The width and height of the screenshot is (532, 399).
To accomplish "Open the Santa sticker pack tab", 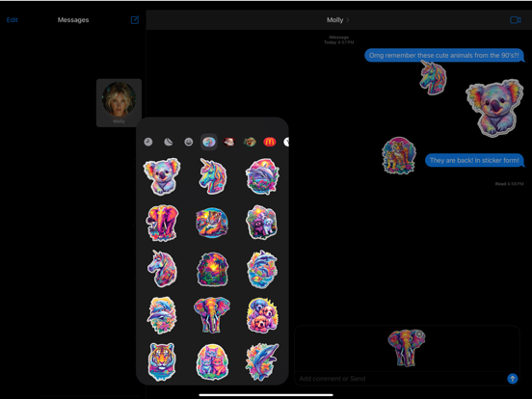I will tap(229, 142).
